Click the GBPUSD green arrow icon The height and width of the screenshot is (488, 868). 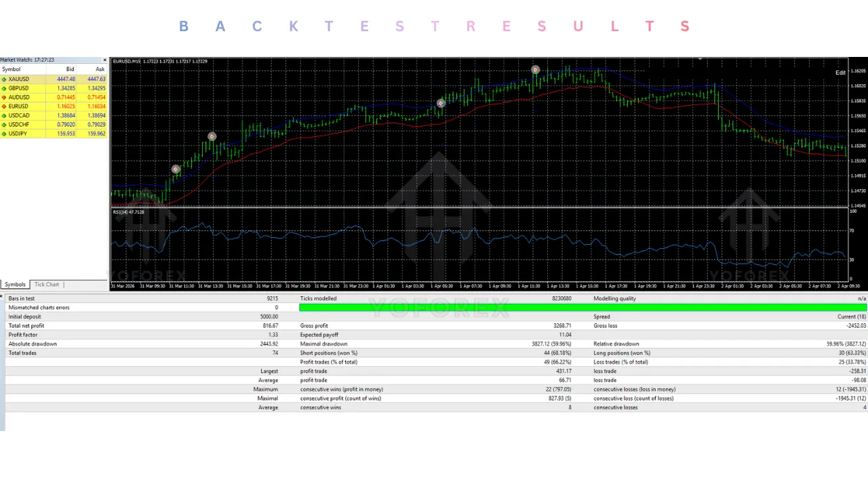pyautogui.click(x=4, y=88)
